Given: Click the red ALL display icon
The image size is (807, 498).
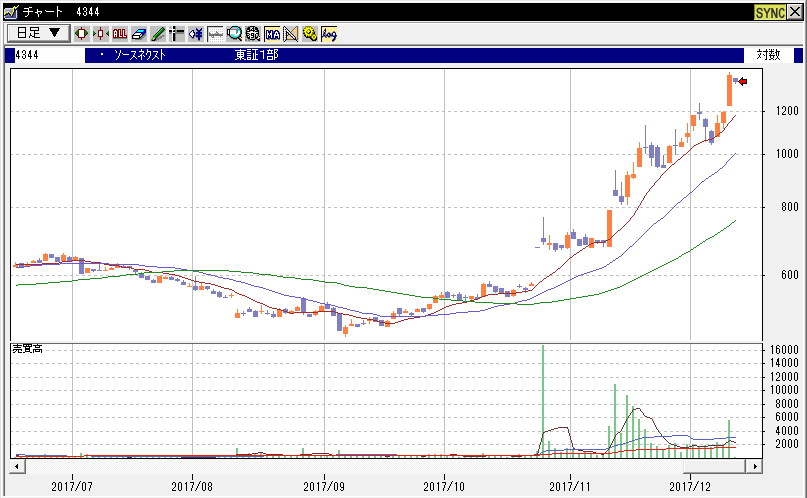Looking at the screenshot, I should (x=120, y=33).
